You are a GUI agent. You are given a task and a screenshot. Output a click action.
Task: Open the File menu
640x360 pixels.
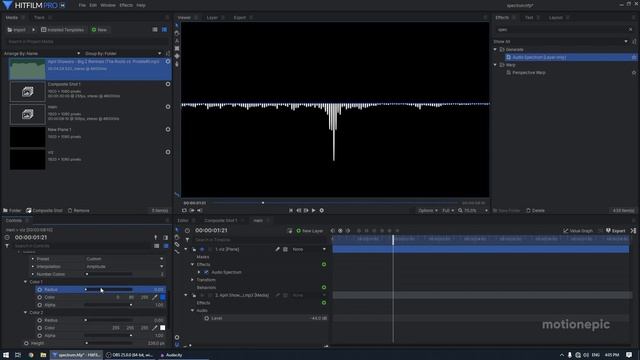[82, 5]
